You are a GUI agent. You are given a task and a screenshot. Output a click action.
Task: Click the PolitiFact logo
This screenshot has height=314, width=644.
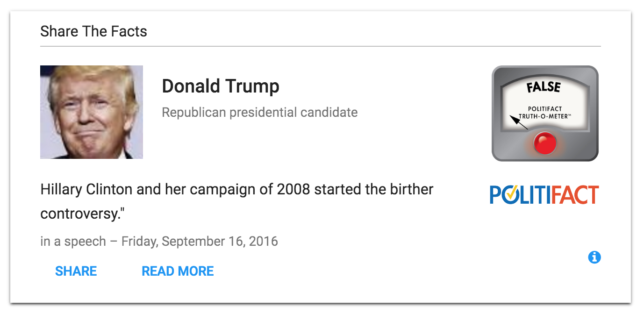pyautogui.click(x=544, y=195)
